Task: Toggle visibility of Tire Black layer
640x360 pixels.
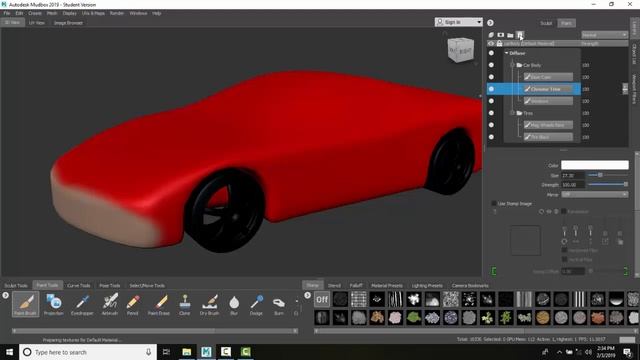Action: click(491, 137)
